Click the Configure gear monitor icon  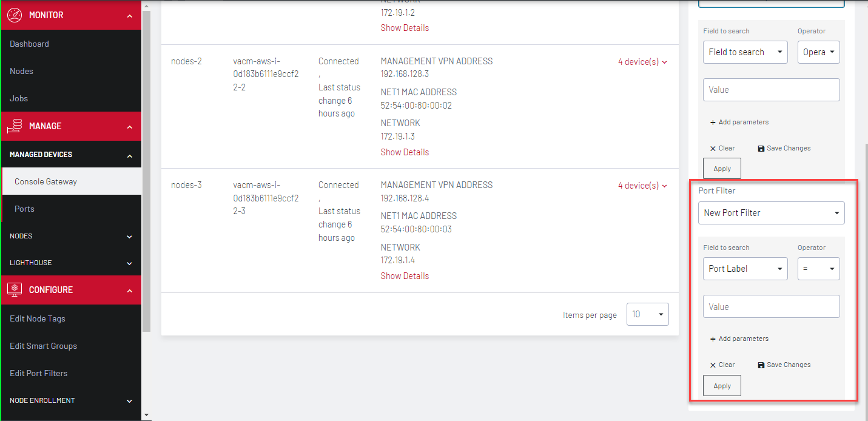15,290
